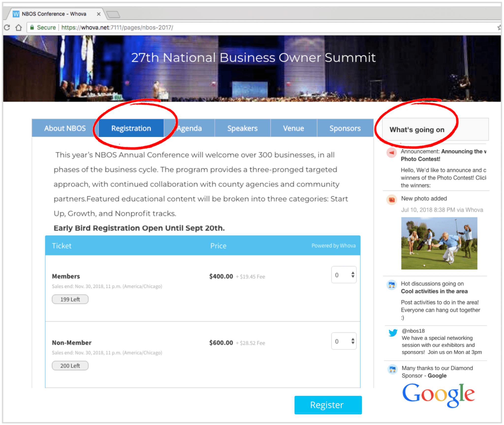Click the browser home icon

point(19,28)
